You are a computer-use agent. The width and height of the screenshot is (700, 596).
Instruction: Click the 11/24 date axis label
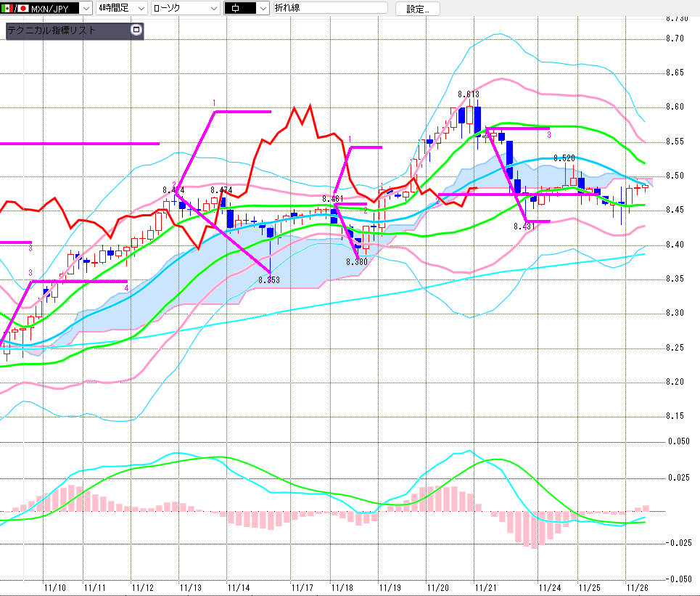pyautogui.click(x=550, y=587)
